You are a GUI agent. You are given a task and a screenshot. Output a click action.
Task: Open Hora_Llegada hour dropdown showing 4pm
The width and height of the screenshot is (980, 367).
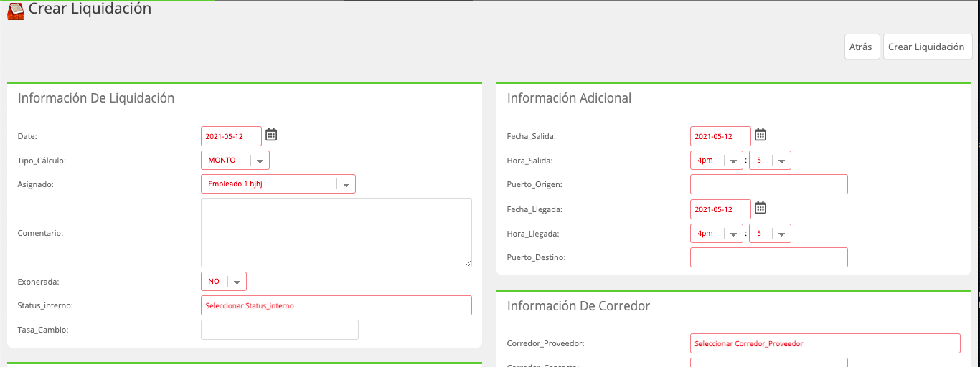[717, 234]
